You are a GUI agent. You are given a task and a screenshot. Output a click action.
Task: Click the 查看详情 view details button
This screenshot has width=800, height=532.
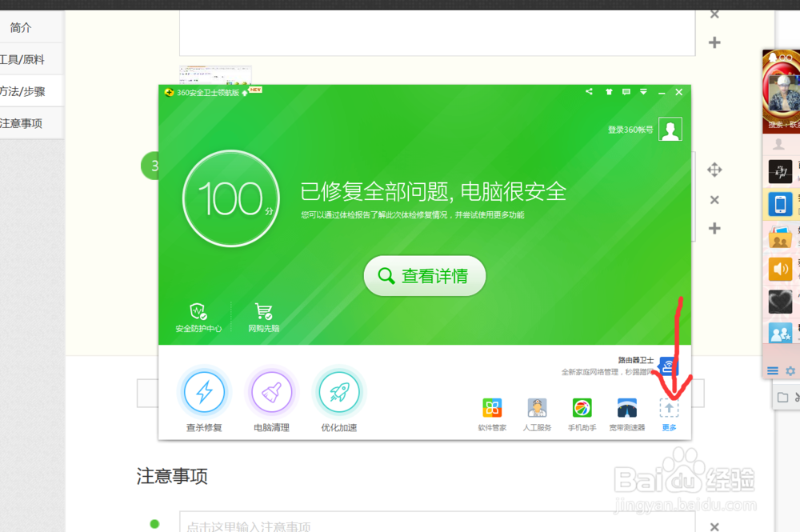424,275
